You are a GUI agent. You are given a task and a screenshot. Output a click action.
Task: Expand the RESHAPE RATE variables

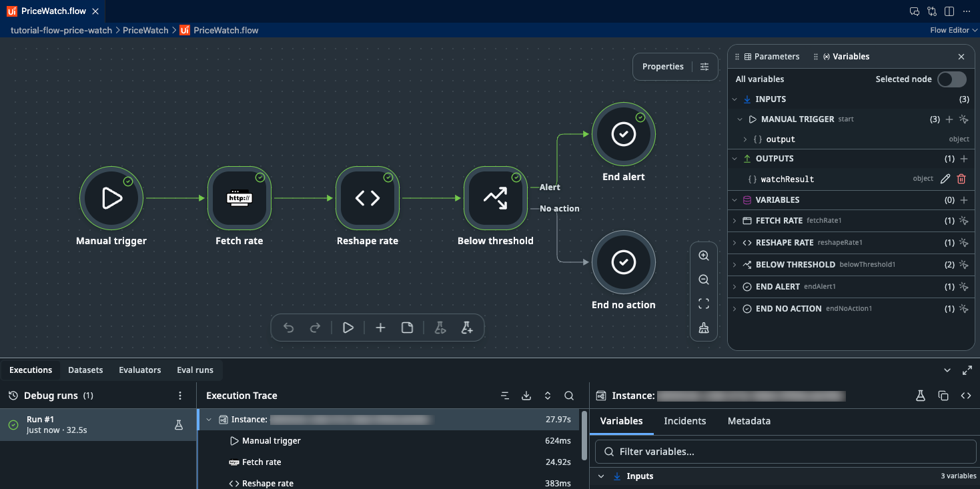tap(734, 243)
